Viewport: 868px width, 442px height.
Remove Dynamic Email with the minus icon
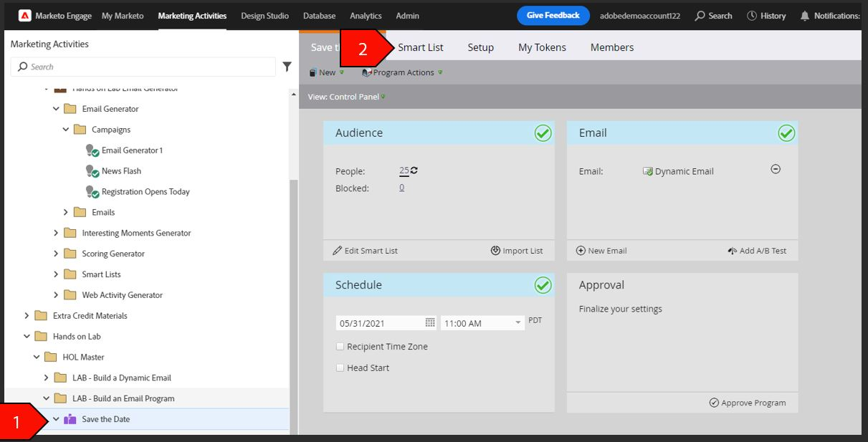776,169
